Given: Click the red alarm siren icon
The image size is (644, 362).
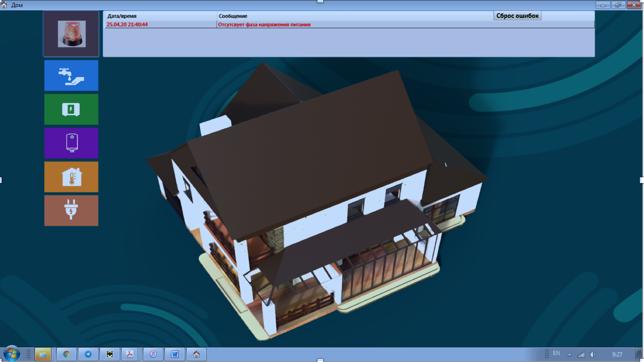Looking at the screenshot, I should coord(71,34).
